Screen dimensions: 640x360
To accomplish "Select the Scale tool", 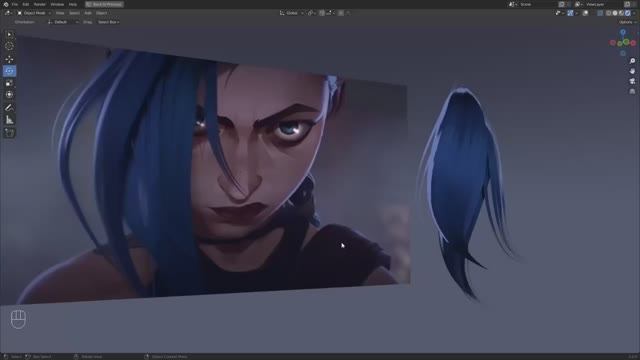I will [9, 83].
